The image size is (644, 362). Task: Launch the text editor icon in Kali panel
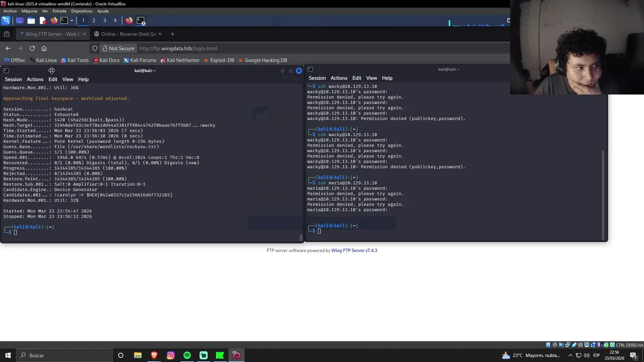(43, 21)
